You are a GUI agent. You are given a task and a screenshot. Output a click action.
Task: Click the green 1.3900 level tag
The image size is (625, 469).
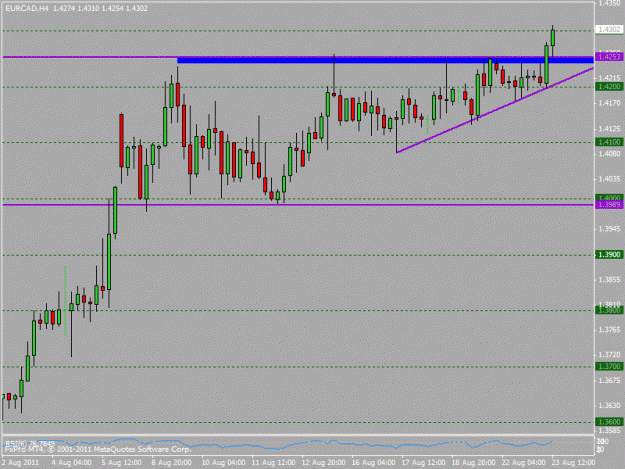[x=609, y=254]
